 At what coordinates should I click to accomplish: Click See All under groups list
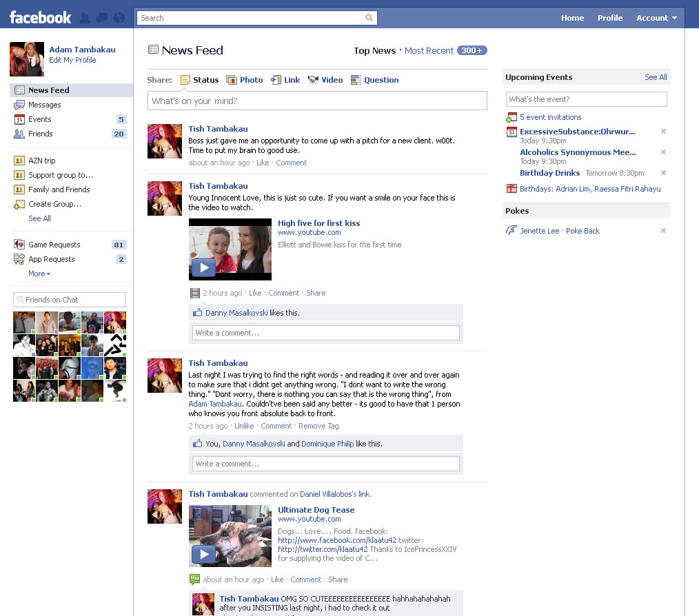40,218
